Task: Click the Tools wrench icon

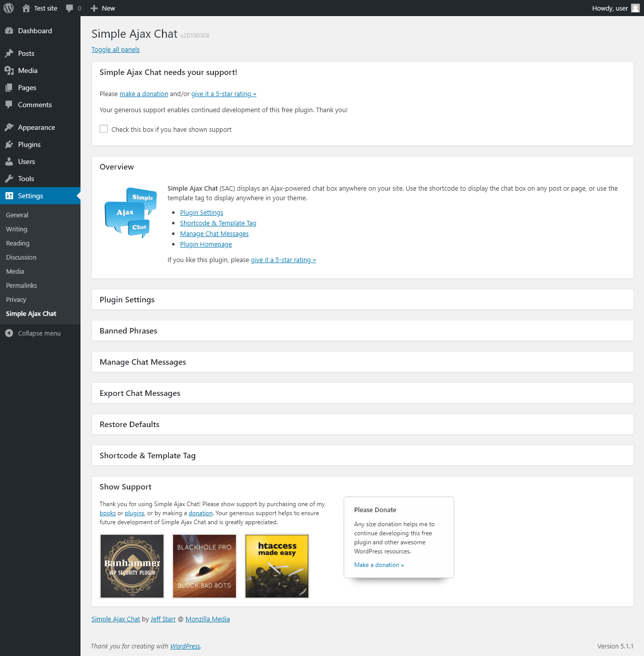Action: 9,179
